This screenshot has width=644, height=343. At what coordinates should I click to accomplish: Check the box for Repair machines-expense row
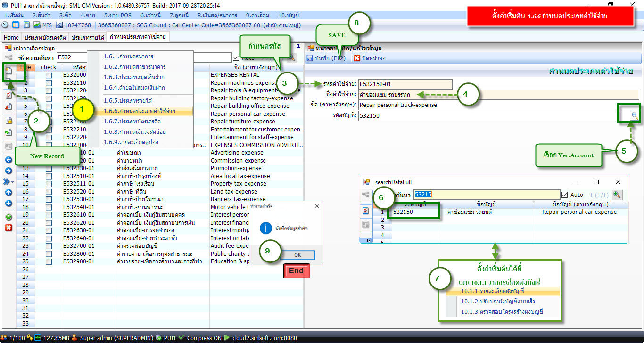coord(49,83)
